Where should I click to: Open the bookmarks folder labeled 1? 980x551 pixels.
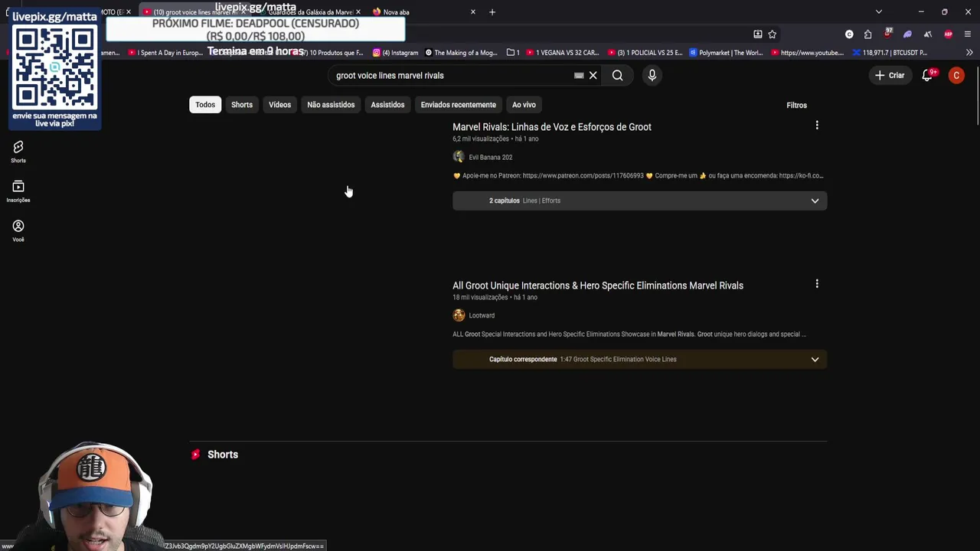click(513, 53)
